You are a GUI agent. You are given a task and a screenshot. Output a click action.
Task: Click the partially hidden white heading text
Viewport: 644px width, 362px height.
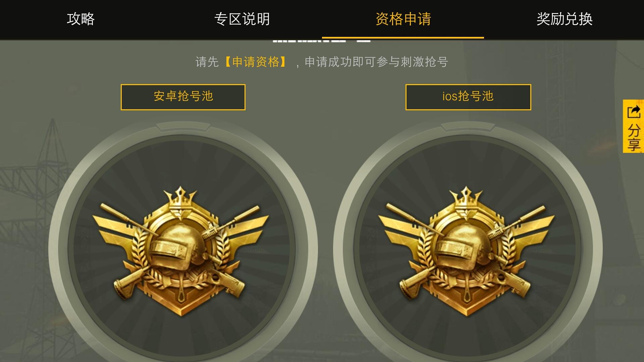coord(321,41)
